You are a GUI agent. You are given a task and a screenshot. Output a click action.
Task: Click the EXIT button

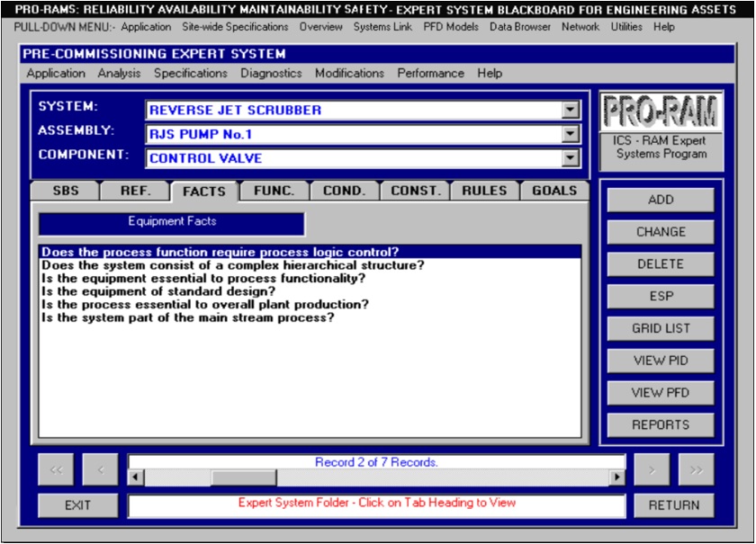point(77,505)
